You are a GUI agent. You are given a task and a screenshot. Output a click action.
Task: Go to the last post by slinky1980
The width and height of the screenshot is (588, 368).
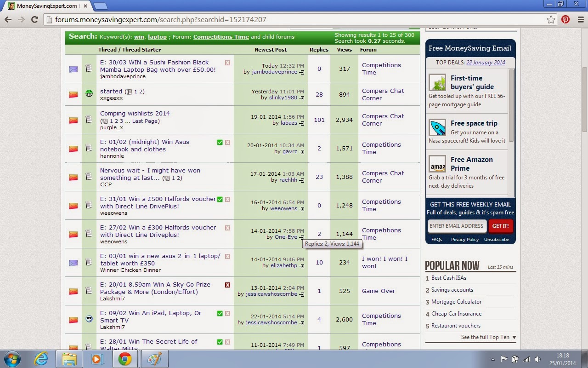point(302,98)
